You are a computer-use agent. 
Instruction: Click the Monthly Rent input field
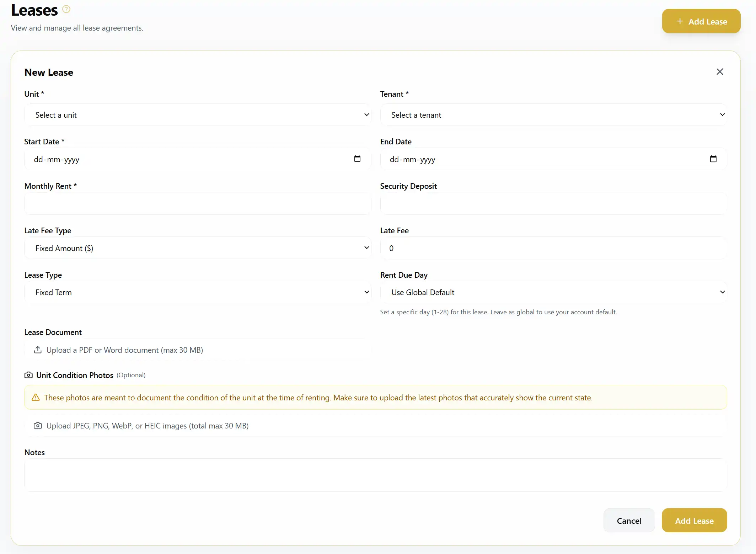click(x=197, y=203)
